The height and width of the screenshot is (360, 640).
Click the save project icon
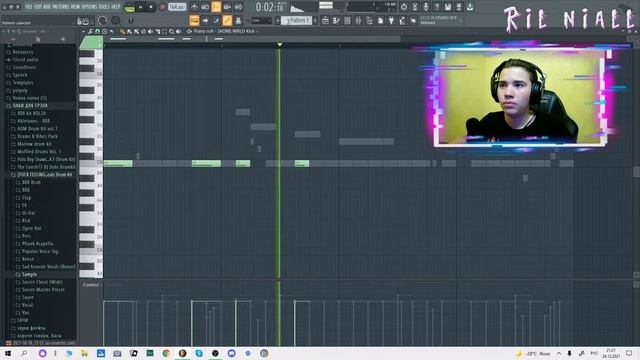tap(448, 7)
